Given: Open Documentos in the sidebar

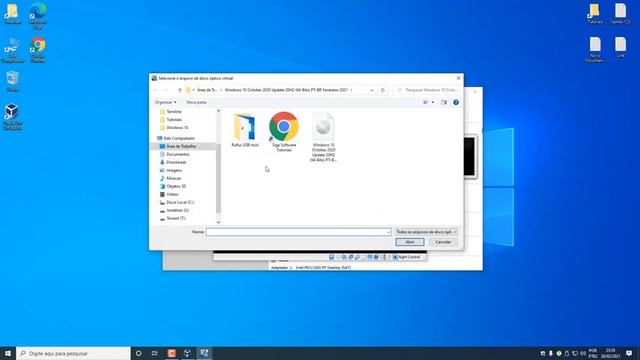Looking at the screenshot, I should pos(178,154).
